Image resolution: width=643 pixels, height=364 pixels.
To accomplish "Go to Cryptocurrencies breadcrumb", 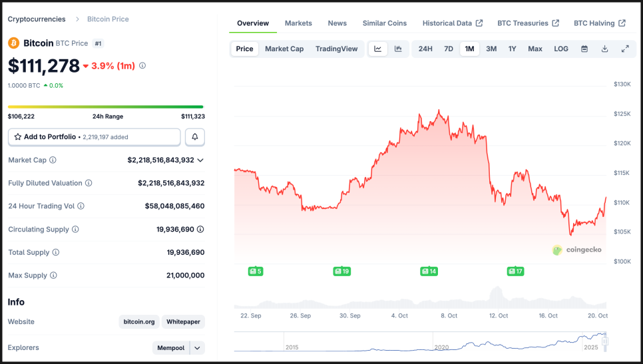I will coord(37,19).
